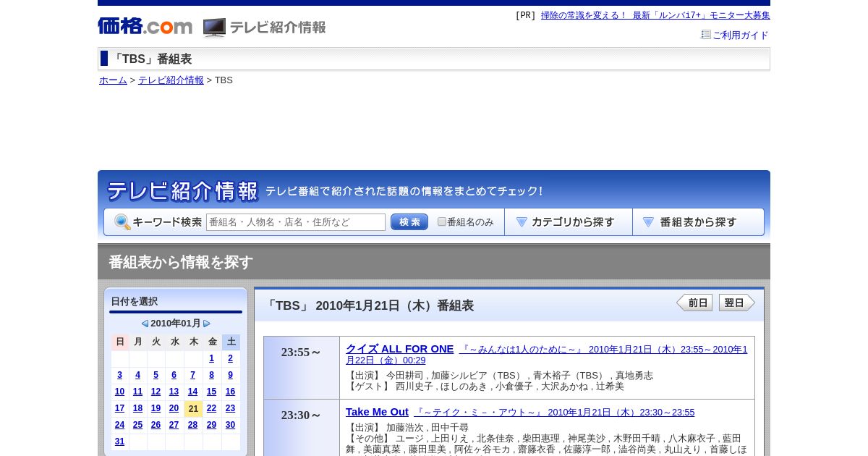Select calendar date 2
Viewport: 868px width, 456px height.
[x=230, y=358]
